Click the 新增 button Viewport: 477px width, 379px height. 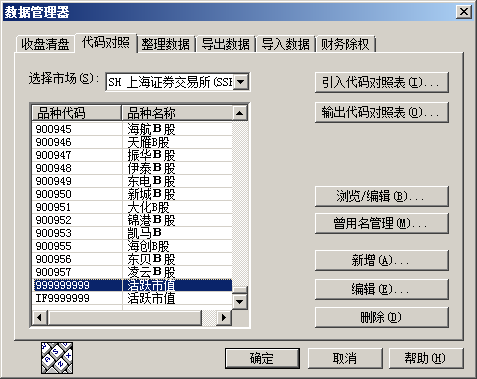382,260
